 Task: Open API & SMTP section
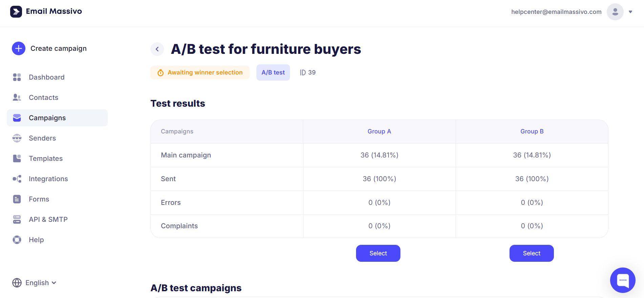[x=48, y=219]
